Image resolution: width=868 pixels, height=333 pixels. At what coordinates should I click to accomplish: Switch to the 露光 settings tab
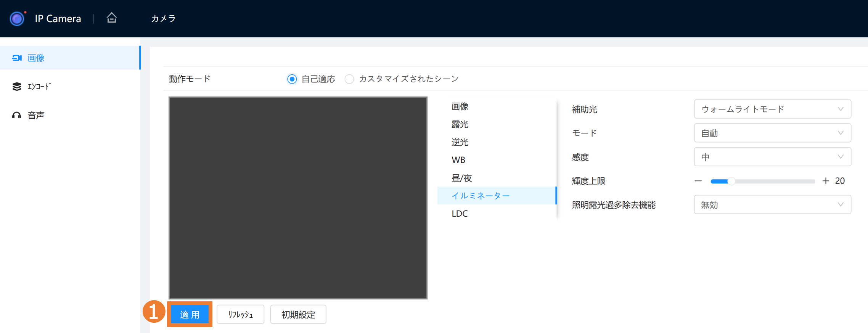(x=460, y=124)
